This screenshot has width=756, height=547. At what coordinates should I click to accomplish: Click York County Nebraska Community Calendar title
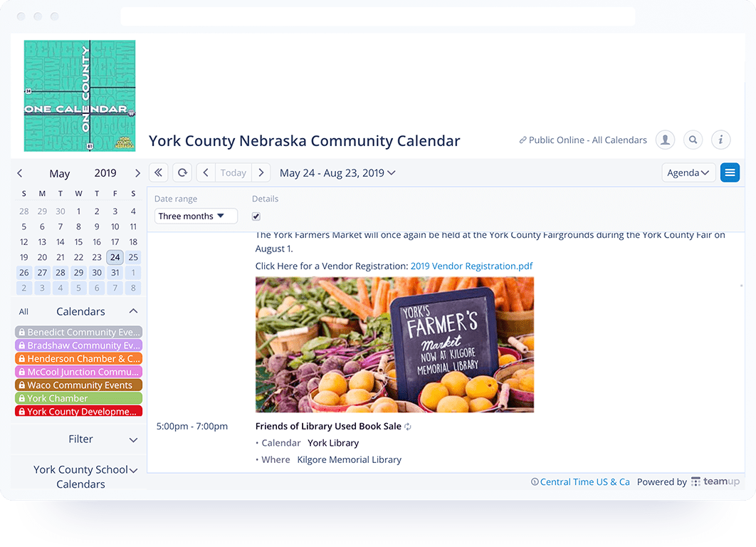[x=304, y=141]
